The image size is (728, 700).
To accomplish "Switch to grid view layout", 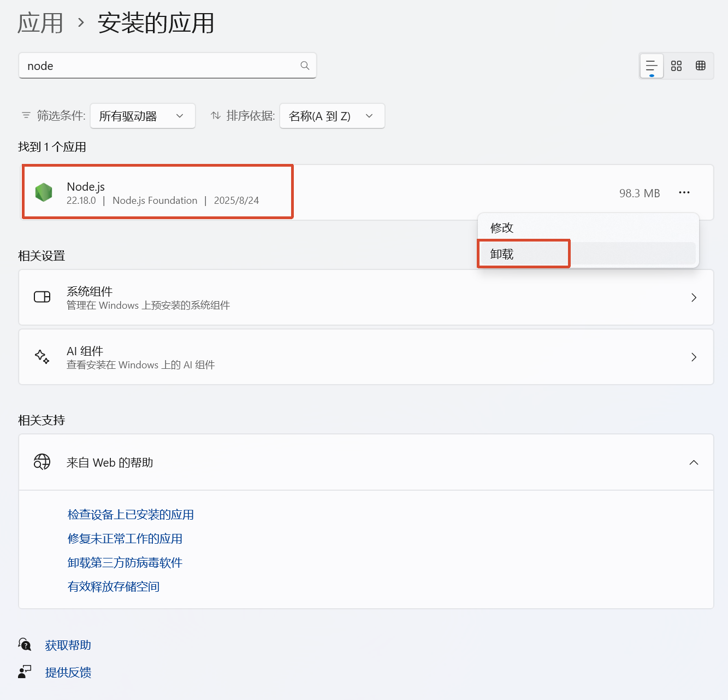I will (676, 66).
